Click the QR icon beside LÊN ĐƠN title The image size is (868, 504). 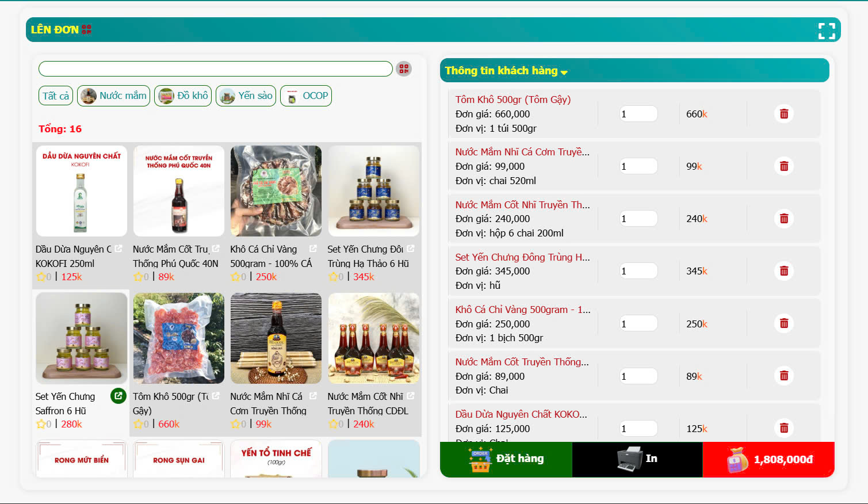(x=86, y=29)
